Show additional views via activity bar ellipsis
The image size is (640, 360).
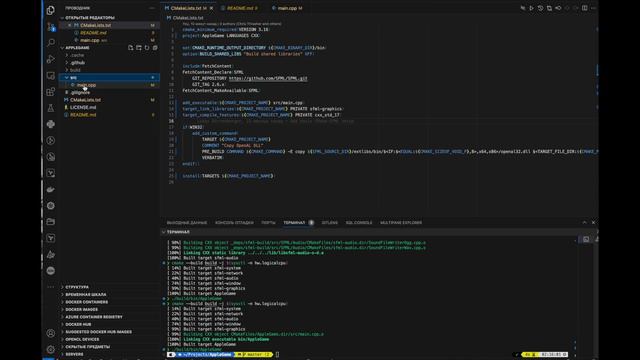pyautogui.click(x=51, y=287)
